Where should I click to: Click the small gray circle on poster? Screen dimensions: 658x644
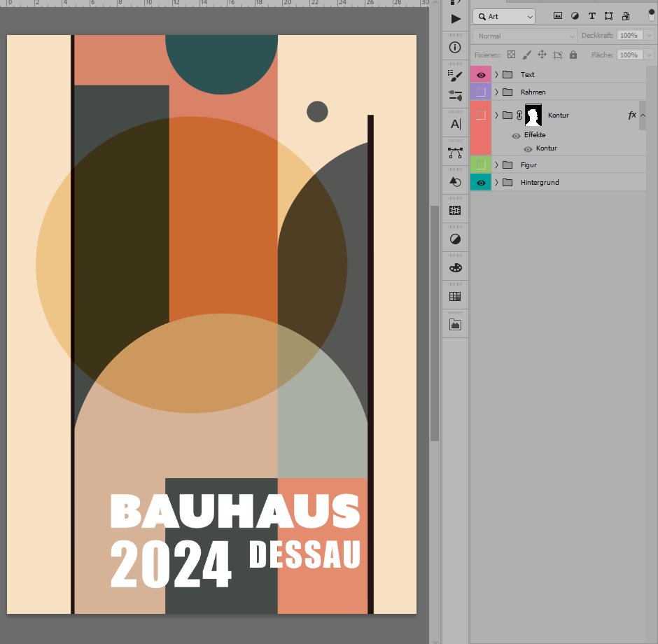[317, 111]
